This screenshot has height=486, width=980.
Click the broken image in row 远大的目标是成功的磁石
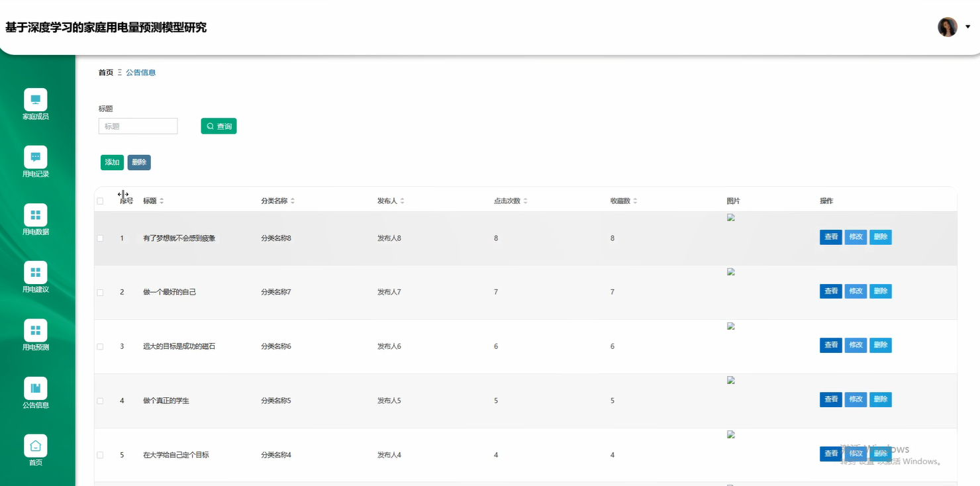pos(731,326)
